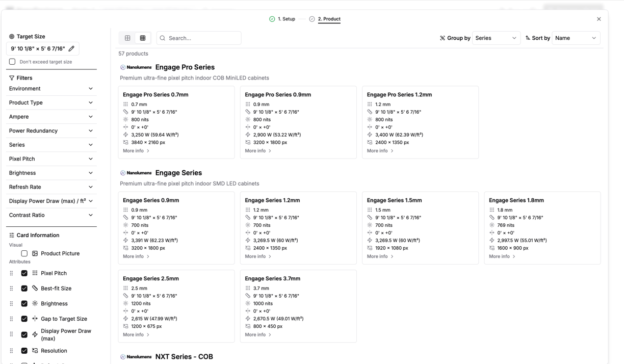
Task: Expand the Refresh Rate filter
Action: [x=51, y=187]
